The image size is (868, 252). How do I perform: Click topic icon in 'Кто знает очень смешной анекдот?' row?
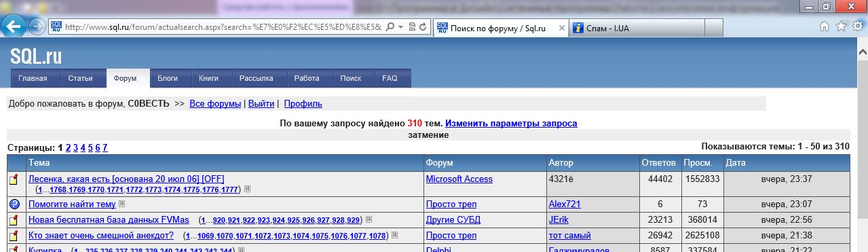click(14, 236)
